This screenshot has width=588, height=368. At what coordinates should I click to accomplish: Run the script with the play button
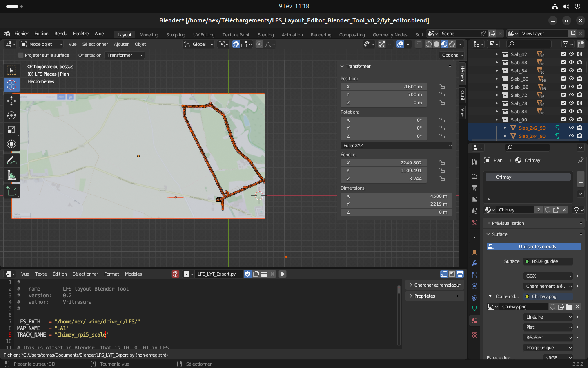pos(282,274)
